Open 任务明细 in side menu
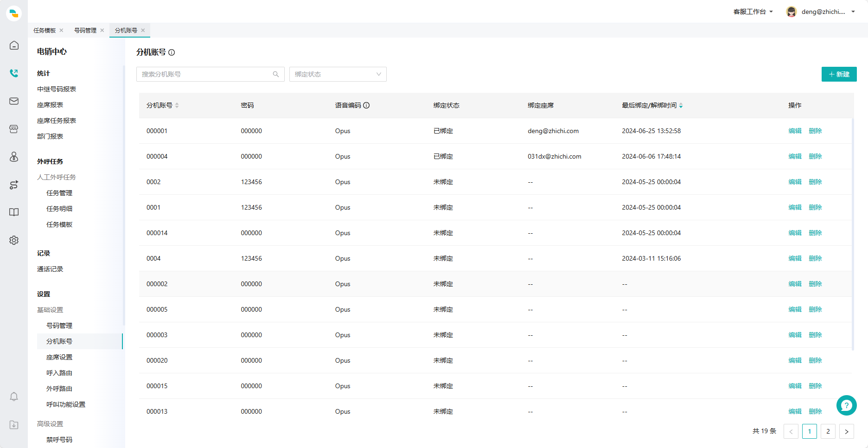This screenshot has width=868, height=448. [x=59, y=209]
